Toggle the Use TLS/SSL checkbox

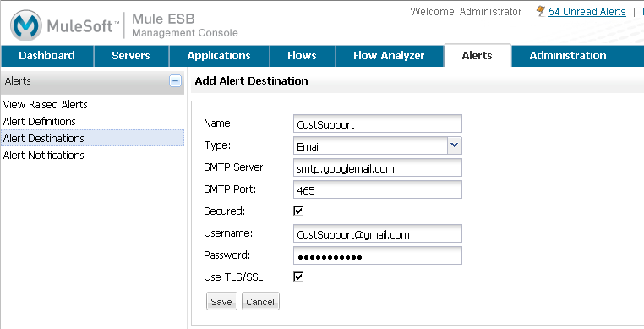pyautogui.click(x=298, y=277)
